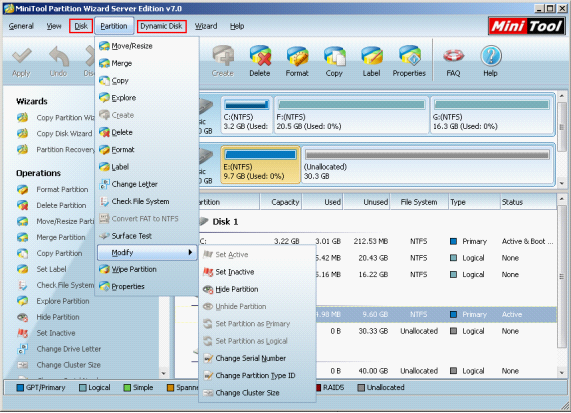Click disk map scrollbar down arrow
The image size is (571, 413).
[562, 183]
